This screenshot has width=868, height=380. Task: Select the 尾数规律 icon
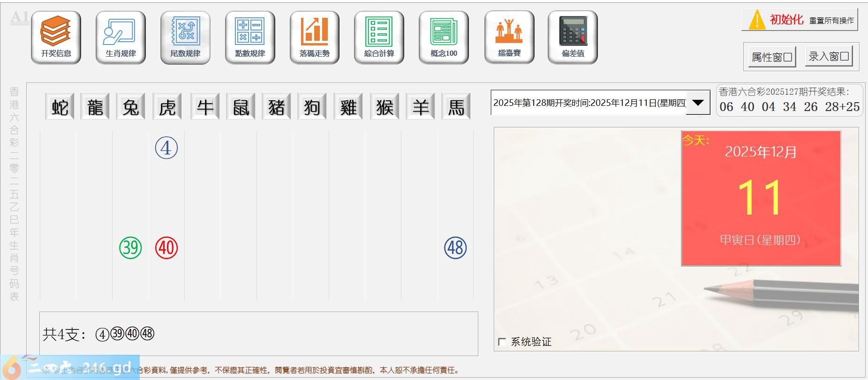tap(185, 37)
